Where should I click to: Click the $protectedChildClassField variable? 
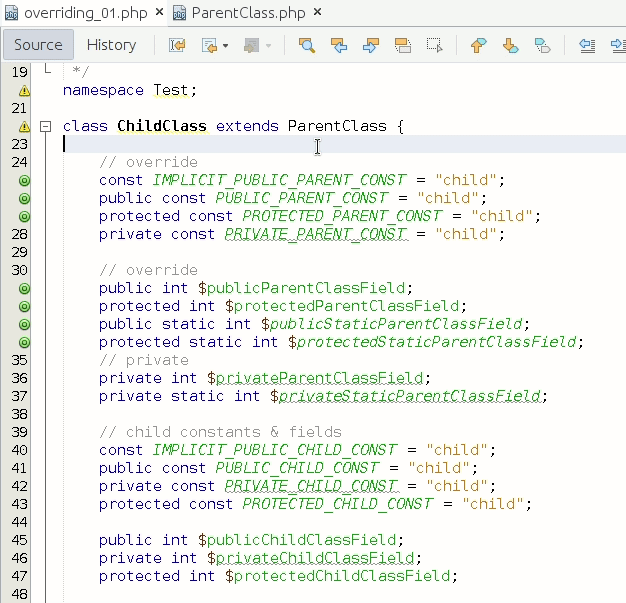[x=338, y=575]
